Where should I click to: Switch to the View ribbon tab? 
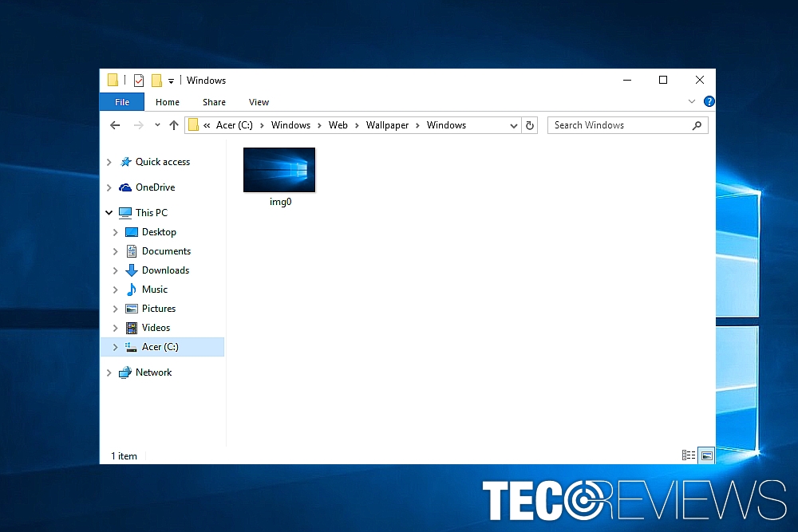pos(259,102)
